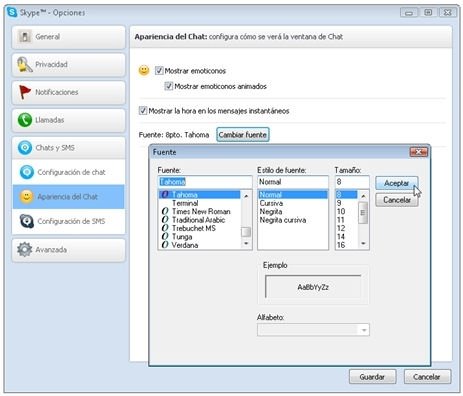Select size 12 in Tamaño list
The height and width of the screenshot is (396, 463).
click(347, 228)
